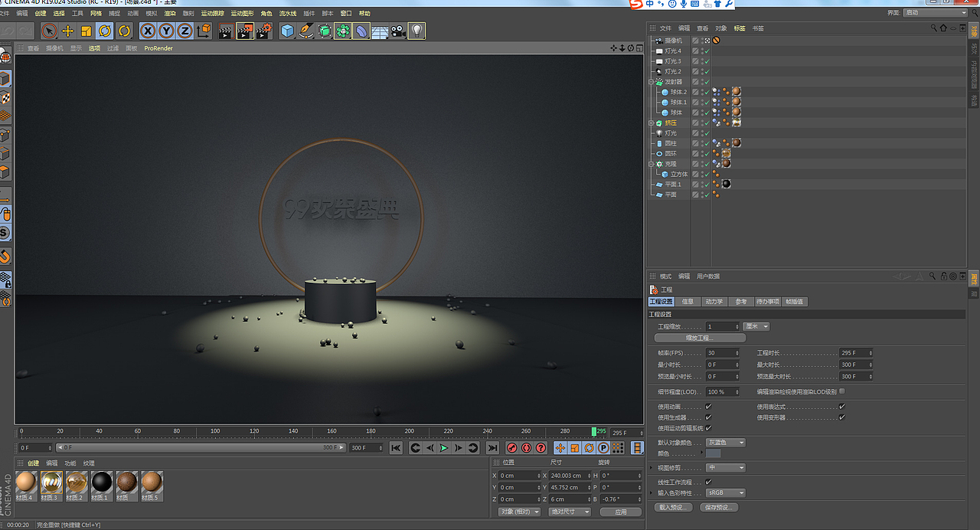Toggle the Y axis lock
Screen dimensions: 980x530
(166, 31)
